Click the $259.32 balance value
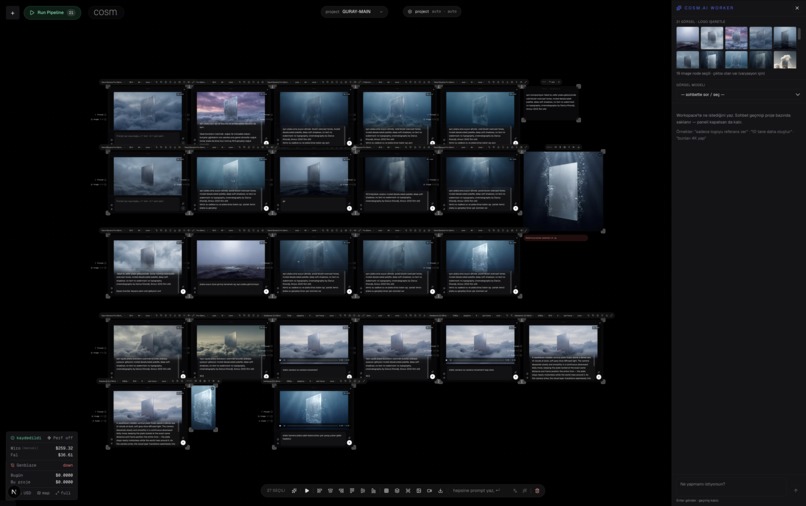 coord(64,448)
